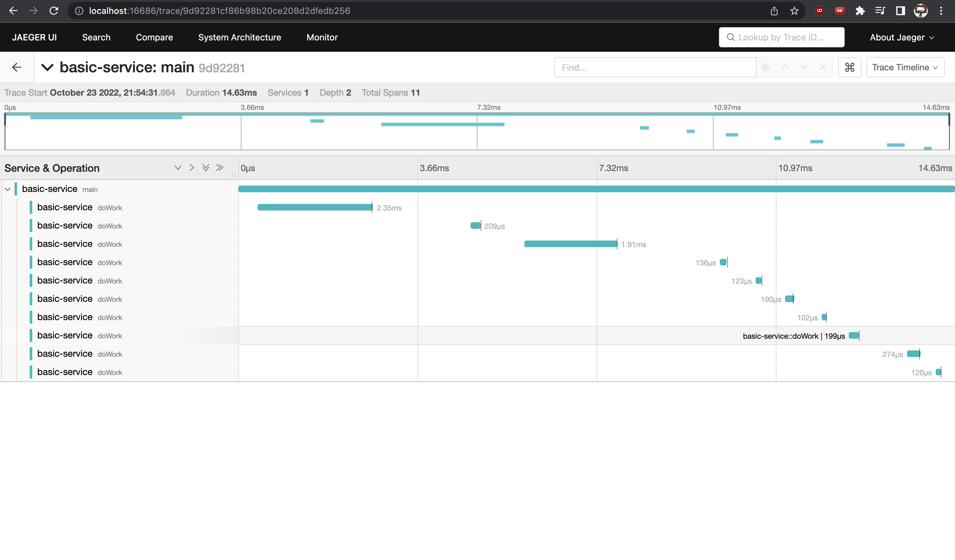
Task: Open the Search nav tab
Action: tap(96, 37)
